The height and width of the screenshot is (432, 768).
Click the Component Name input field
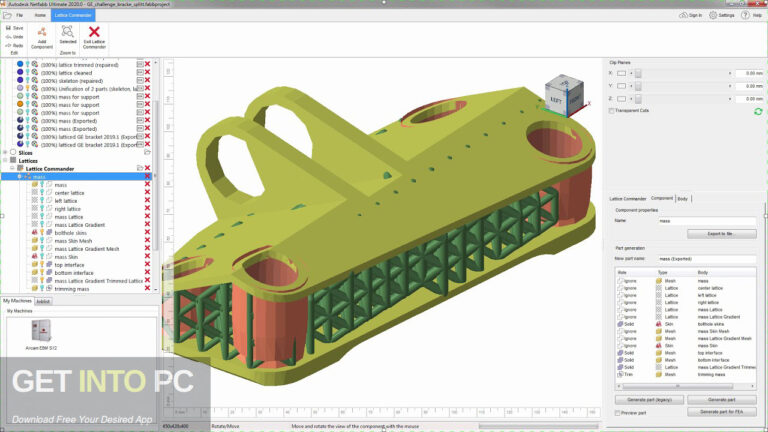tap(707, 221)
